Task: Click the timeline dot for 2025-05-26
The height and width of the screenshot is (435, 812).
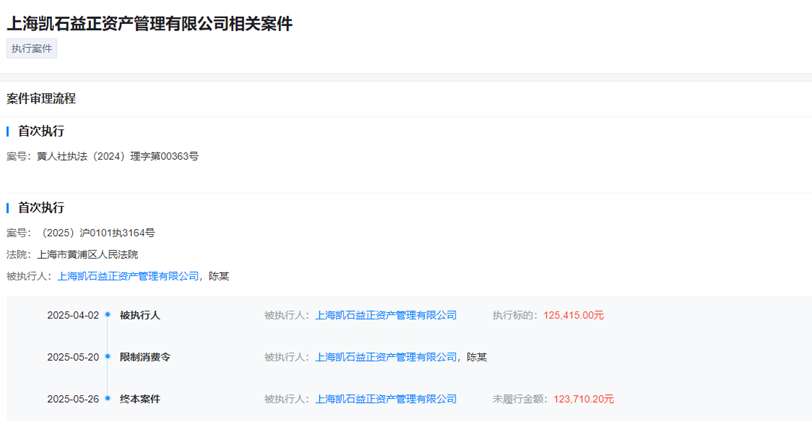Action: [107, 399]
